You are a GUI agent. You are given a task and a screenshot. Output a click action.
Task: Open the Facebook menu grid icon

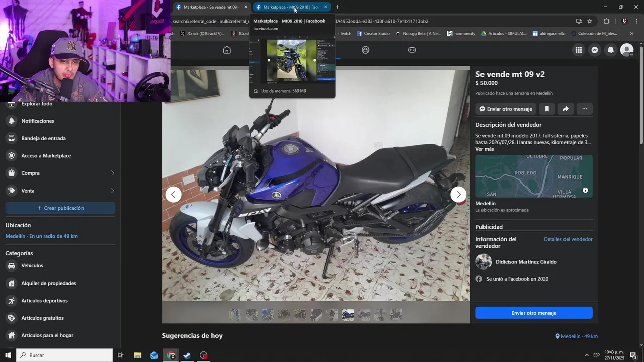(x=579, y=50)
